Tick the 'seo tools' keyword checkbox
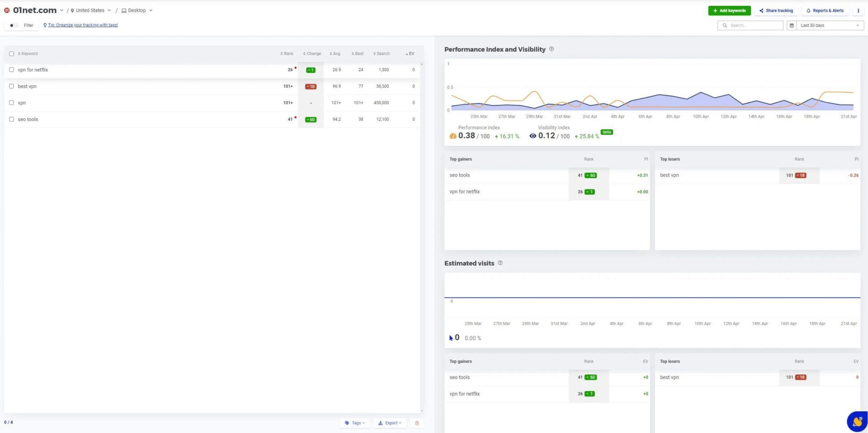Image resolution: width=868 pixels, height=433 pixels. coord(12,119)
